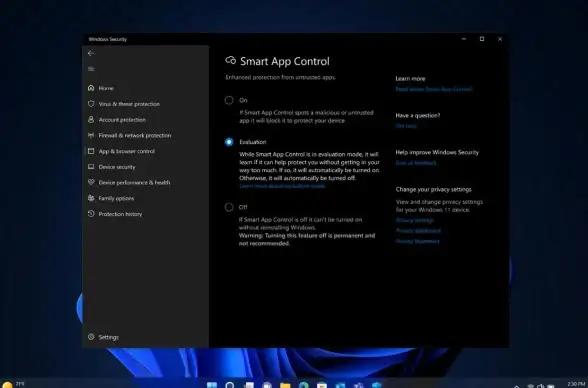Open Privacy dashboard link
Viewport: 588px width, 388px height.
coord(418,231)
